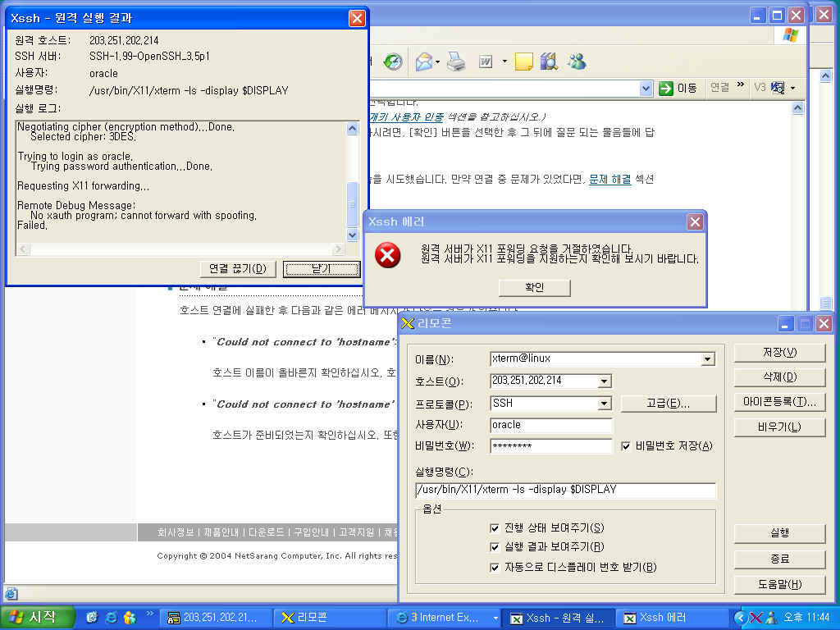Image resolution: width=840 pixels, height=630 pixels.
Task: Click the Refresh icon in the browser toolbar
Action: click(x=392, y=61)
